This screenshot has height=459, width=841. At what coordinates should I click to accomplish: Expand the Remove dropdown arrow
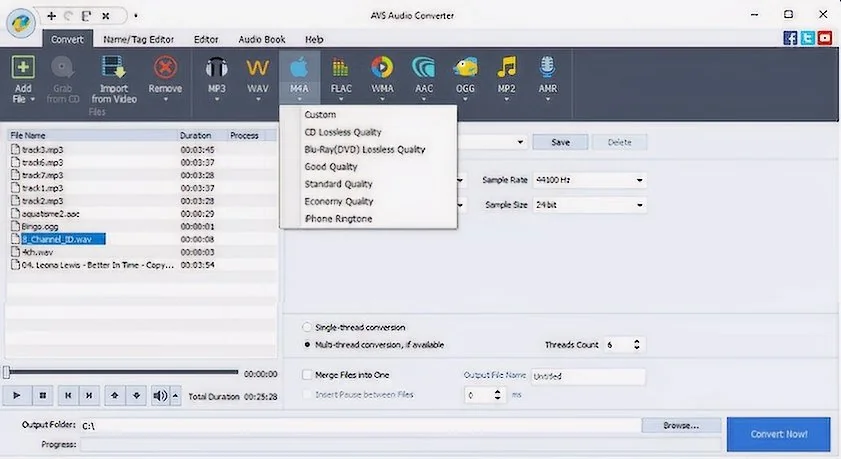[165, 99]
